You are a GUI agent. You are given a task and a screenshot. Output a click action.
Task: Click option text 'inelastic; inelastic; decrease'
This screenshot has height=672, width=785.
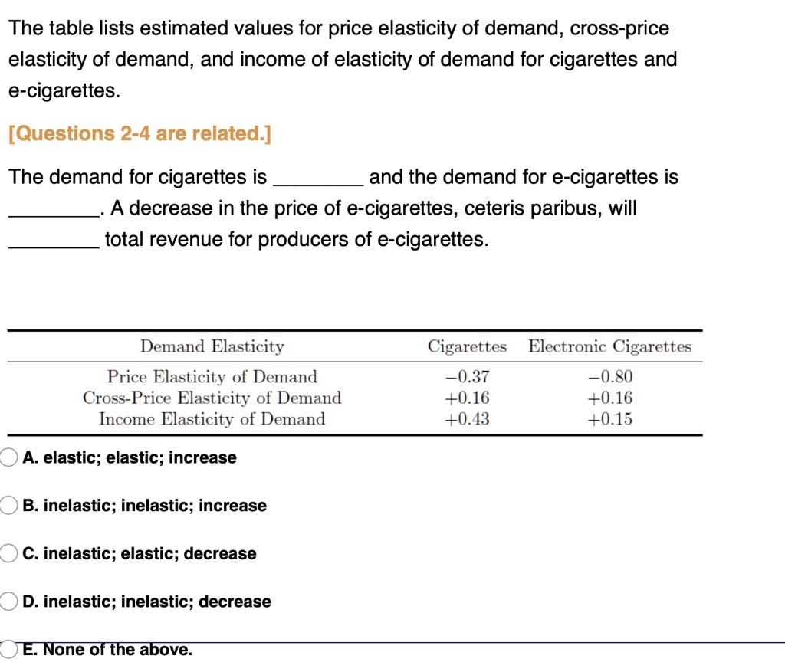click(x=149, y=602)
